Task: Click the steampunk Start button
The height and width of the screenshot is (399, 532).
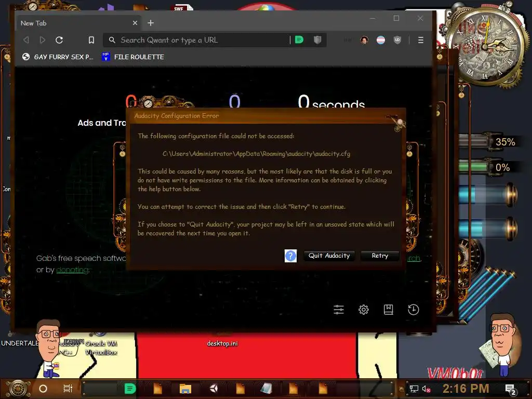Action: click(18, 389)
